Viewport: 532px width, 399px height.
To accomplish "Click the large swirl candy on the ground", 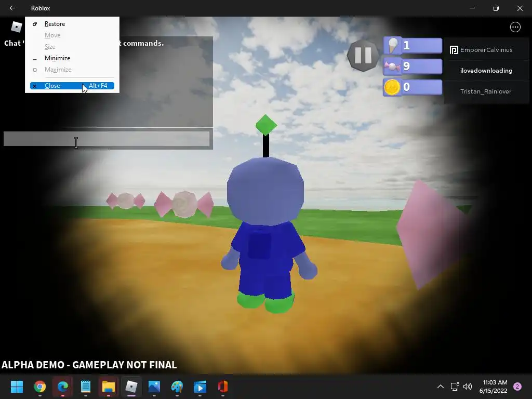I will [x=183, y=204].
